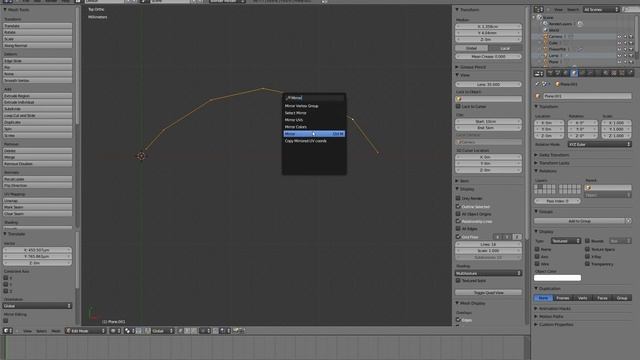Screen dimensions: 640x360
Task: Toggle the All Object Origins checkbox
Action: (458, 213)
